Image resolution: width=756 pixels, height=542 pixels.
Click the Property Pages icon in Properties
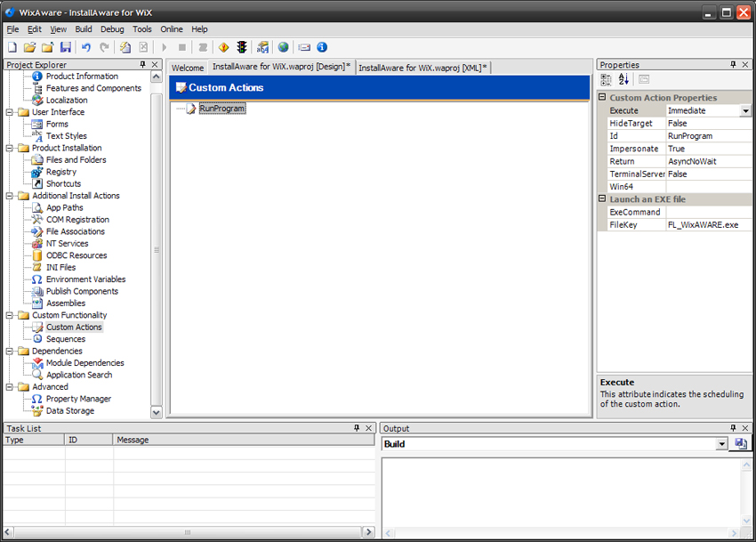pyautogui.click(x=644, y=79)
